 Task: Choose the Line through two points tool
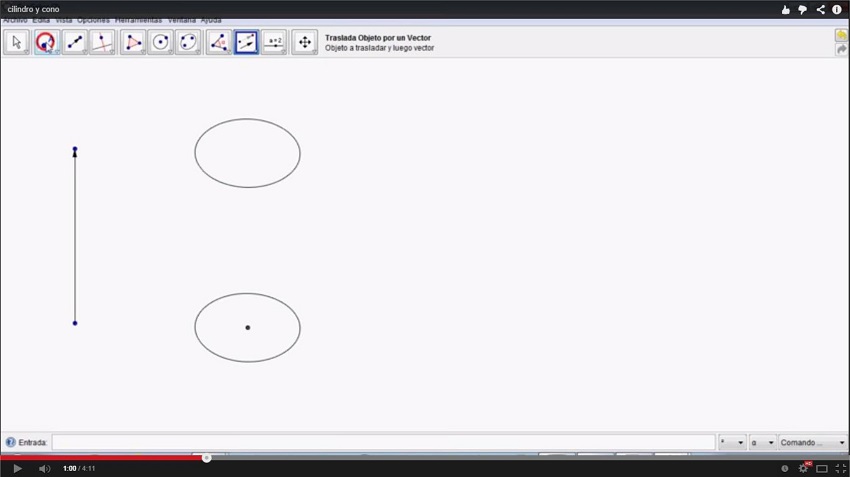click(x=74, y=42)
